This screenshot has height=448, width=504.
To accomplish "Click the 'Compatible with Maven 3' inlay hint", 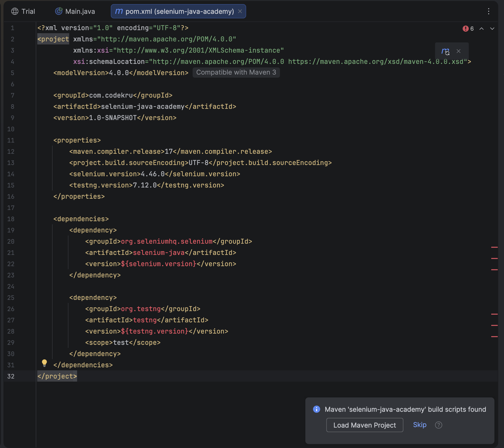I will [x=236, y=72].
